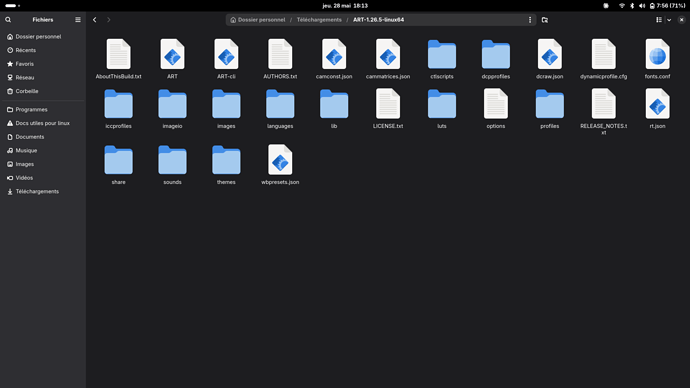Viewport: 690px width, 388px height.
Task: Select the iccprofiles folder
Action: (118, 109)
